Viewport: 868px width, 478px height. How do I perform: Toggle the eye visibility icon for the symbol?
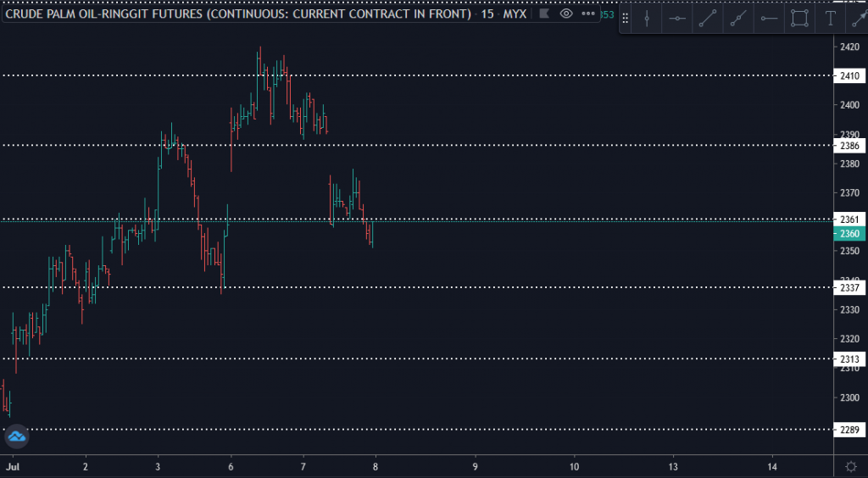(x=565, y=14)
